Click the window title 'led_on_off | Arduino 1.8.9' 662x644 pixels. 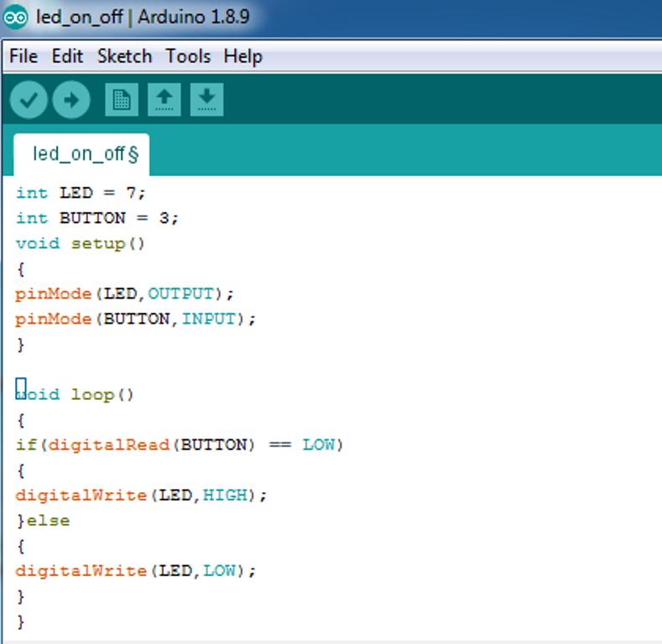tap(143, 18)
